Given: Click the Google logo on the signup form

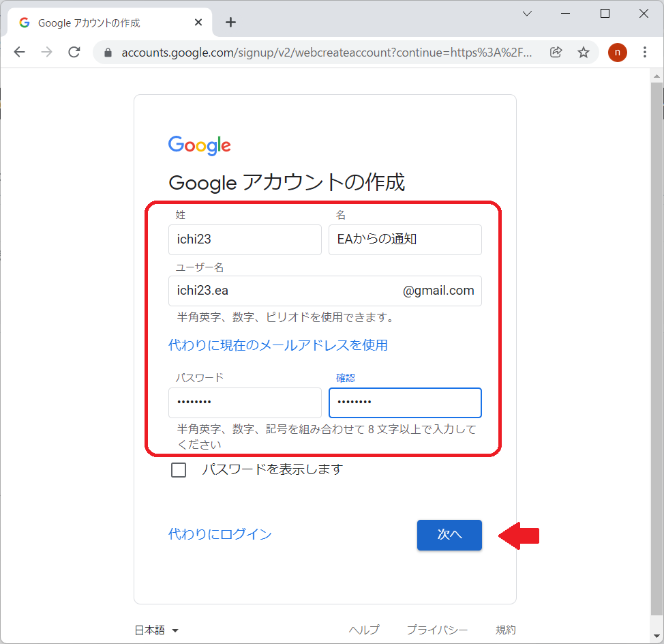Looking at the screenshot, I should point(199,145).
